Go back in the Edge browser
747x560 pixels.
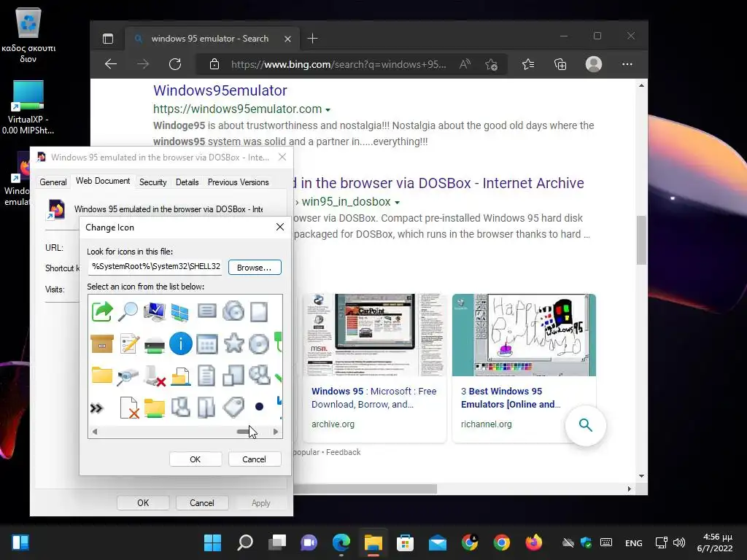pos(111,64)
